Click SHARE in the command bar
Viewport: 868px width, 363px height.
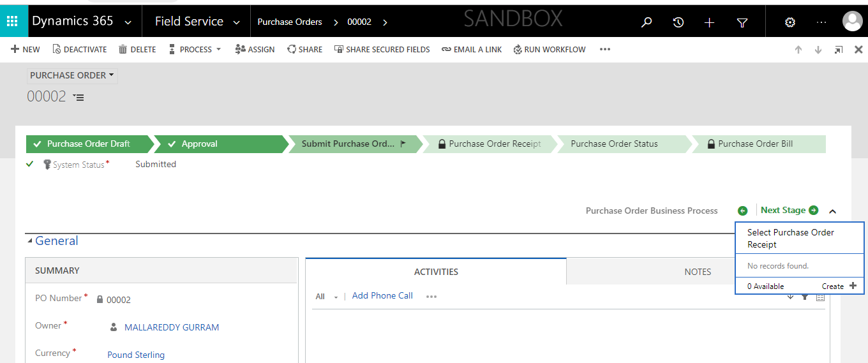(304, 49)
